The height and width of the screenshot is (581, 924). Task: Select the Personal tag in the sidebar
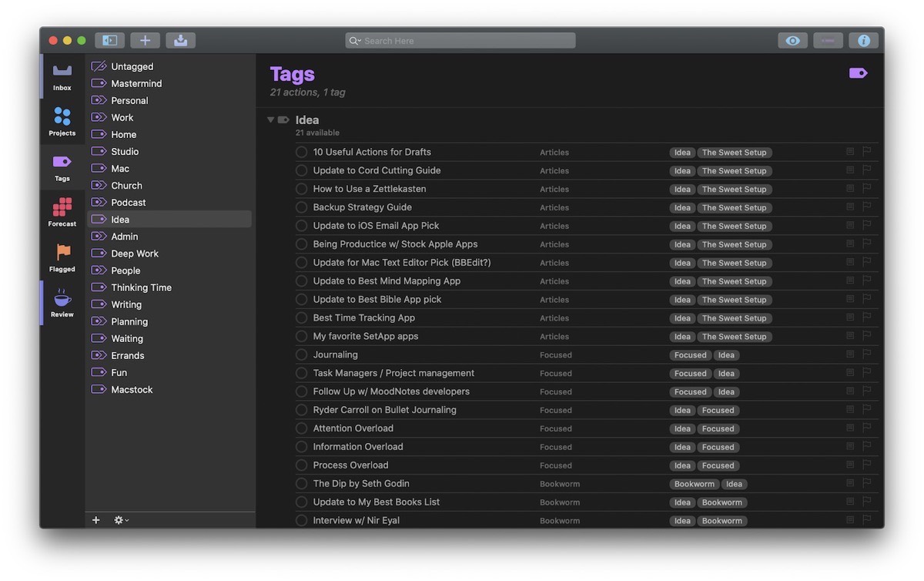pos(169,100)
